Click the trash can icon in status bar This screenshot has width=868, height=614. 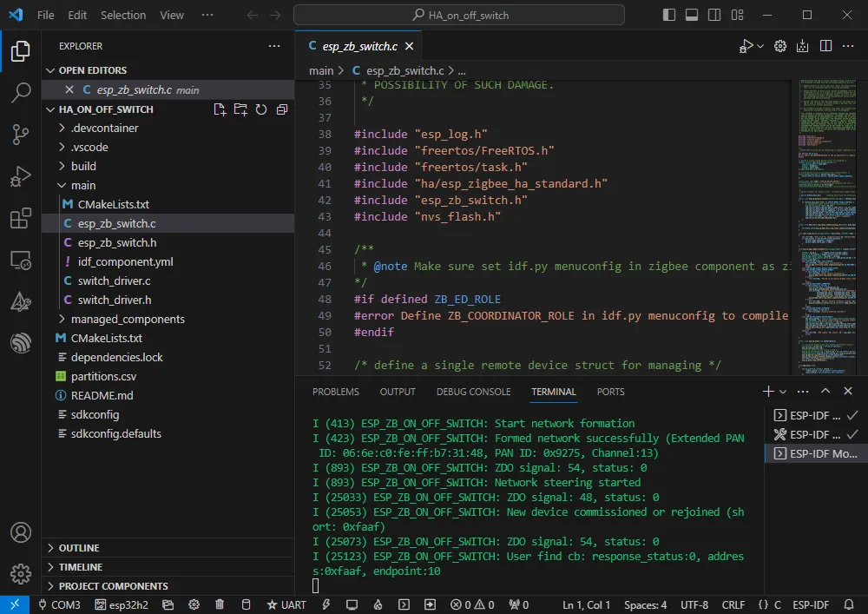coord(220,604)
